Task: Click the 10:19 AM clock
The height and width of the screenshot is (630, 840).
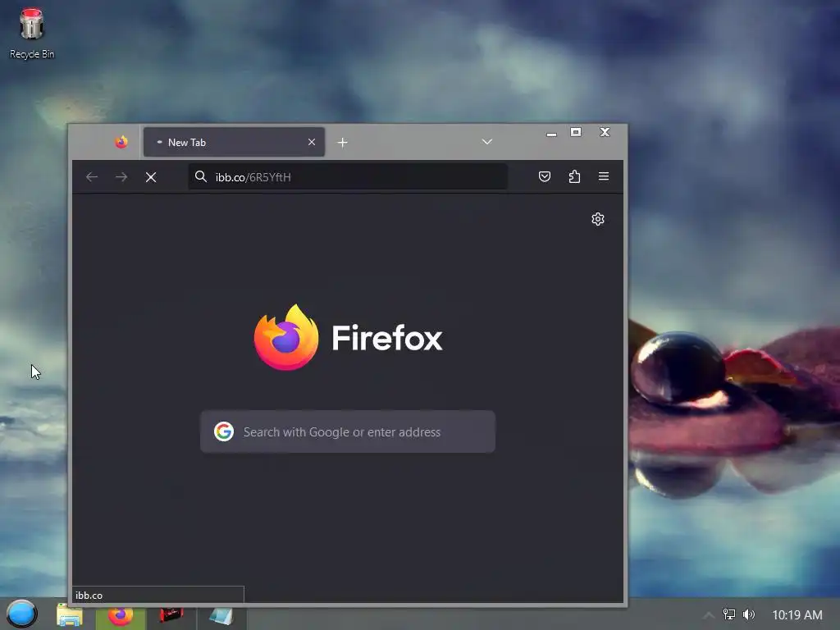Action: (797, 615)
